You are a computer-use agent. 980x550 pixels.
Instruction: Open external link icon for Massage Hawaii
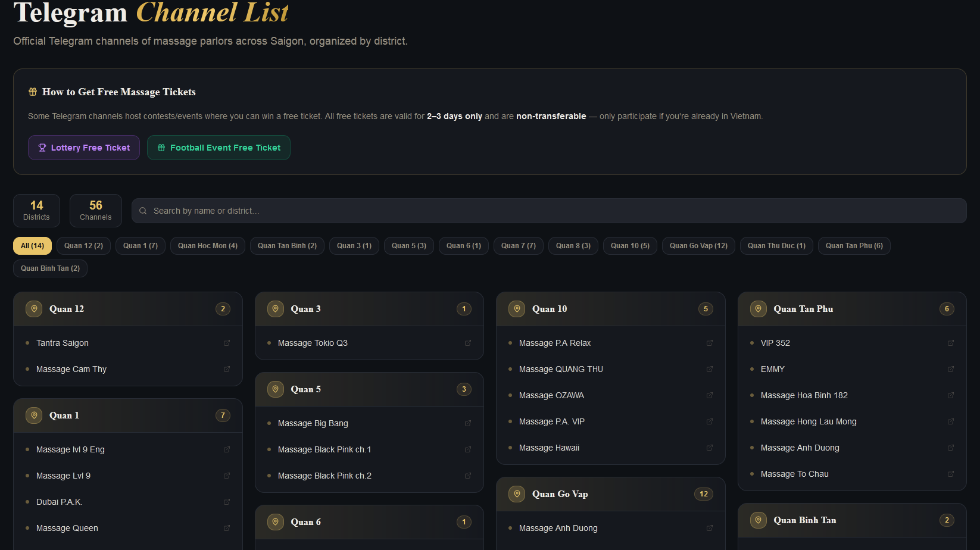coord(710,448)
